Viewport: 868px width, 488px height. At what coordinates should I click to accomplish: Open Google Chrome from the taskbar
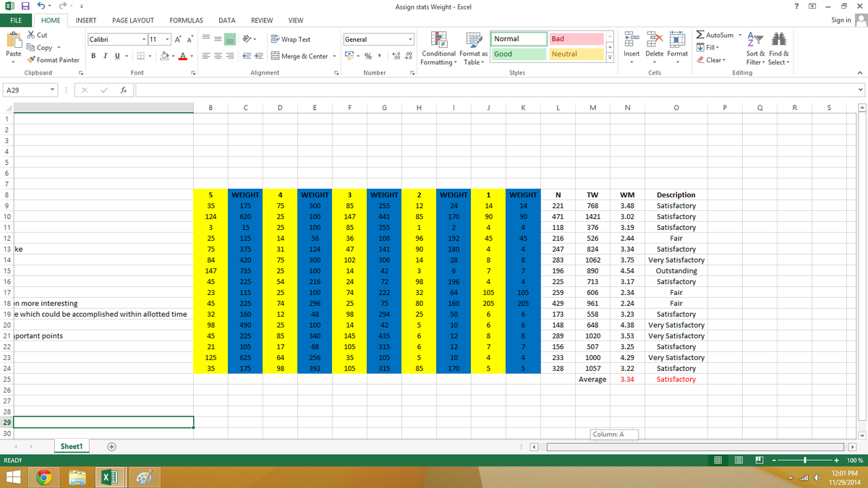(x=44, y=476)
